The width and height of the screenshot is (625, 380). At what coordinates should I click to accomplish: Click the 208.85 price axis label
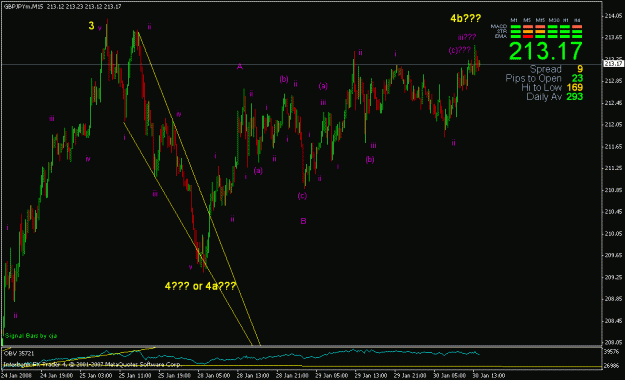[x=613, y=299]
